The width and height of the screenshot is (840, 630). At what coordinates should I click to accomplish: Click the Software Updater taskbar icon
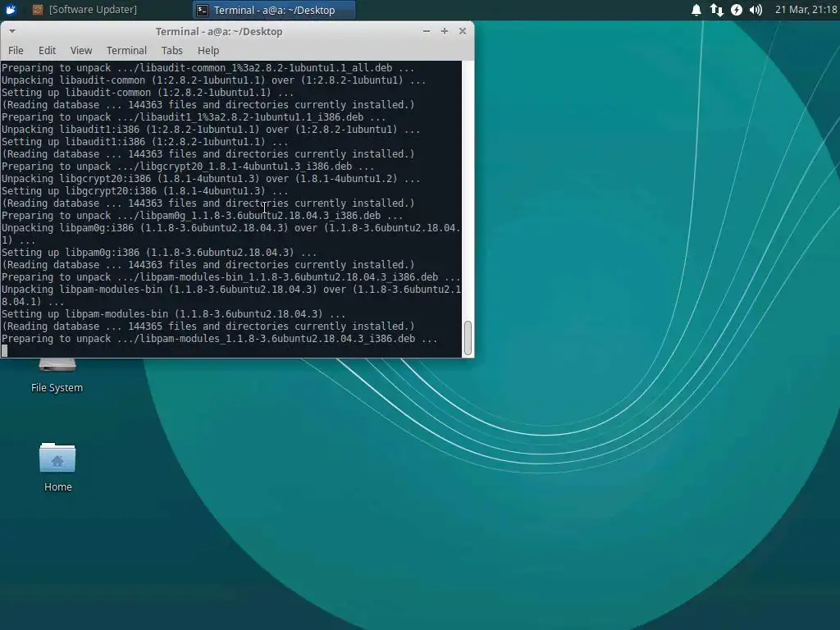point(38,10)
